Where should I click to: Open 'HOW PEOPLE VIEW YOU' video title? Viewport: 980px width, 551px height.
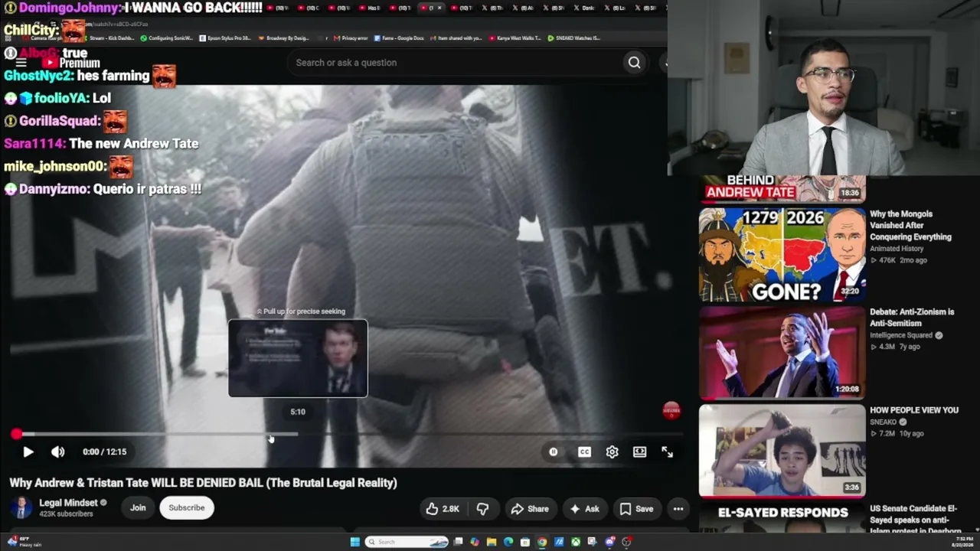[914, 410]
